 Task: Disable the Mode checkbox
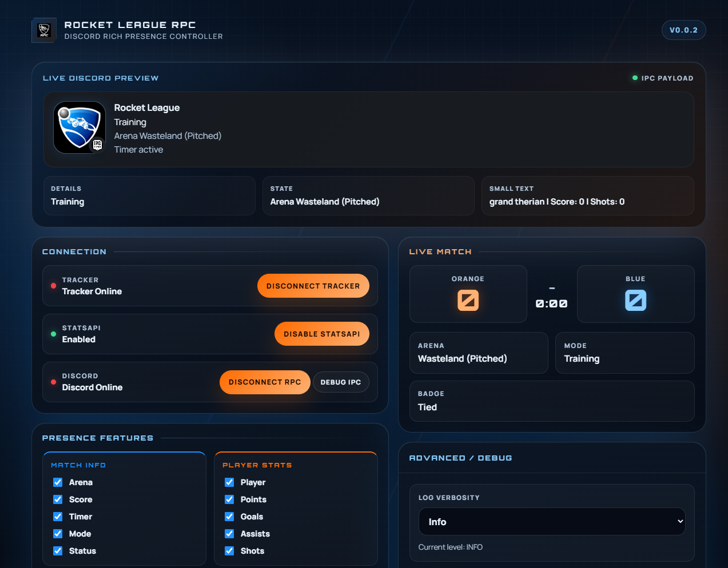58,534
